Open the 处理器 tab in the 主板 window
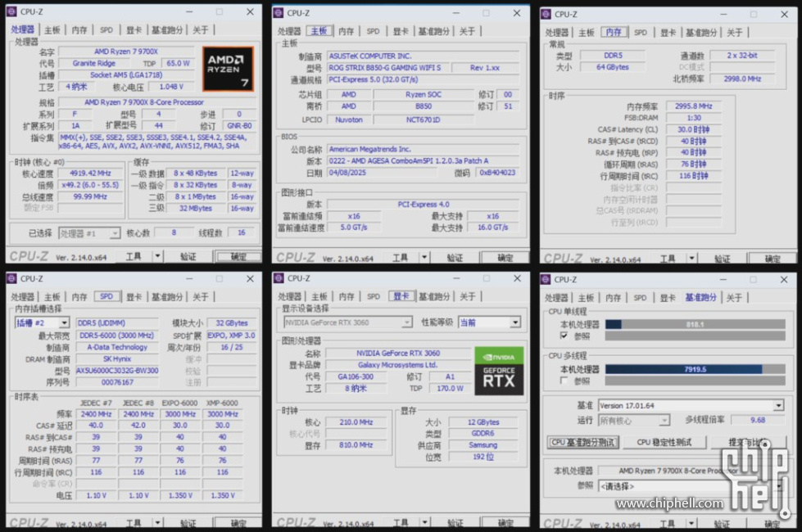Screen dimensions: 802x532 (x=289, y=31)
